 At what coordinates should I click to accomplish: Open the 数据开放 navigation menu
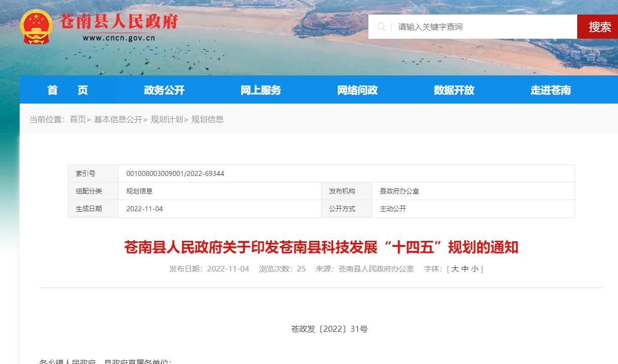click(453, 90)
